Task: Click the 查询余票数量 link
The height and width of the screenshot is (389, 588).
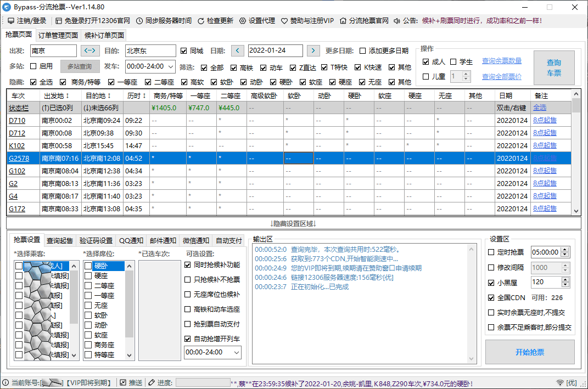Action: coord(501,61)
